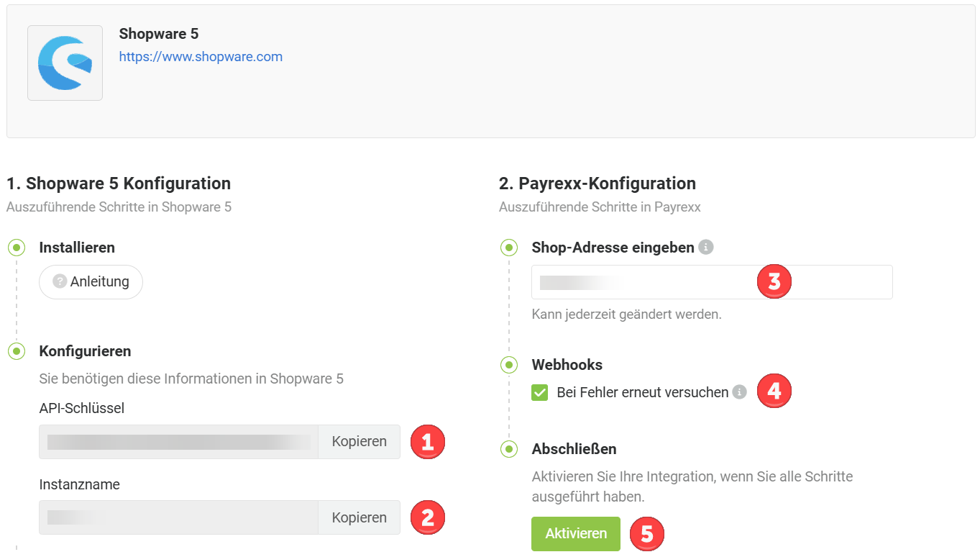Click the Shop-Adresse eingeben heading
980x557 pixels.
point(613,248)
